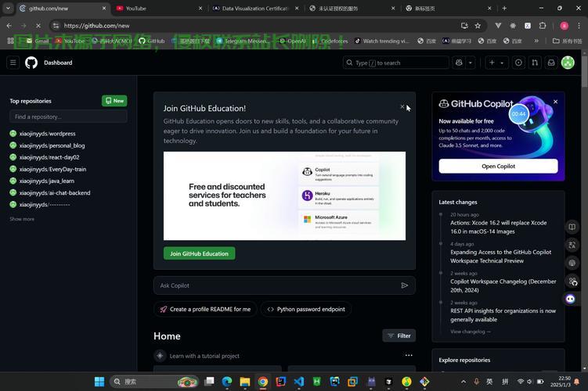Open 'REST API insights for organizations' changelog entry
The height and width of the screenshot is (391, 588).
pos(503,315)
